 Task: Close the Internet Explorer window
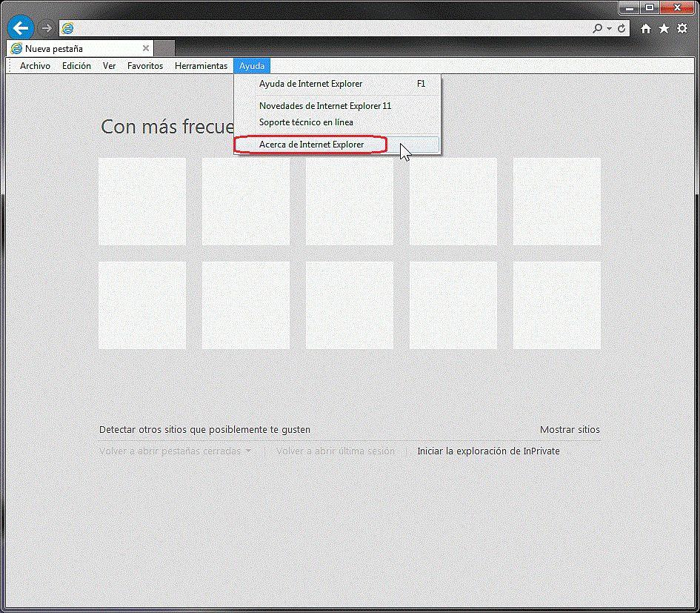pyautogui.click(x=677, y=7)
